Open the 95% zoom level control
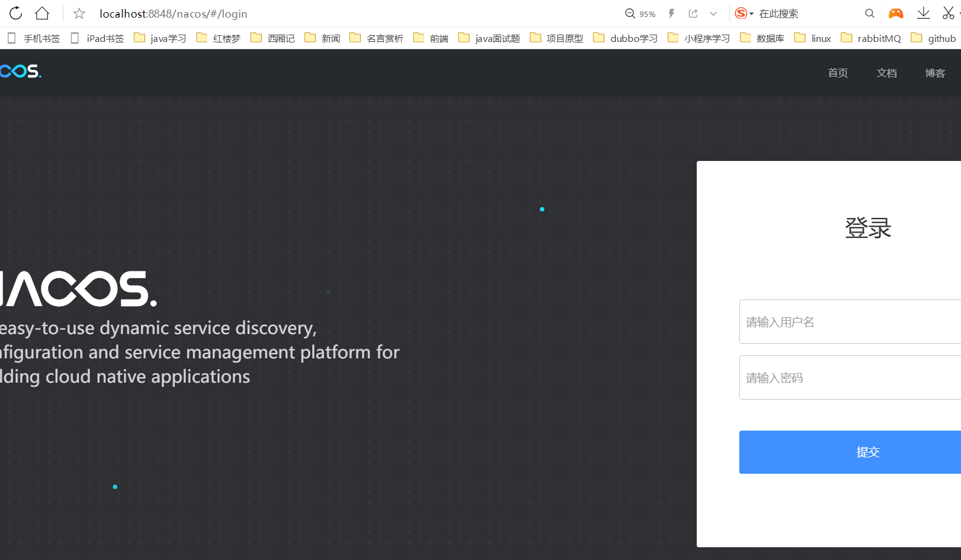 click(640, 13)
